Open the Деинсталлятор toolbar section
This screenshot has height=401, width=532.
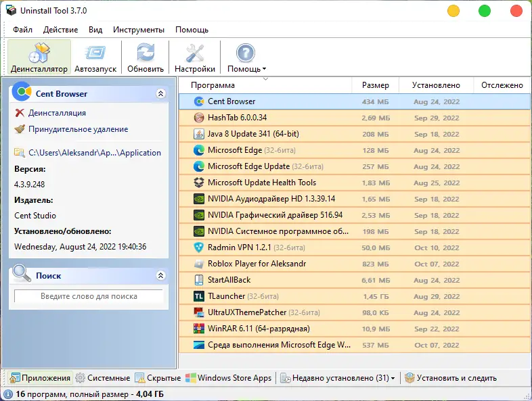(39, 57)
